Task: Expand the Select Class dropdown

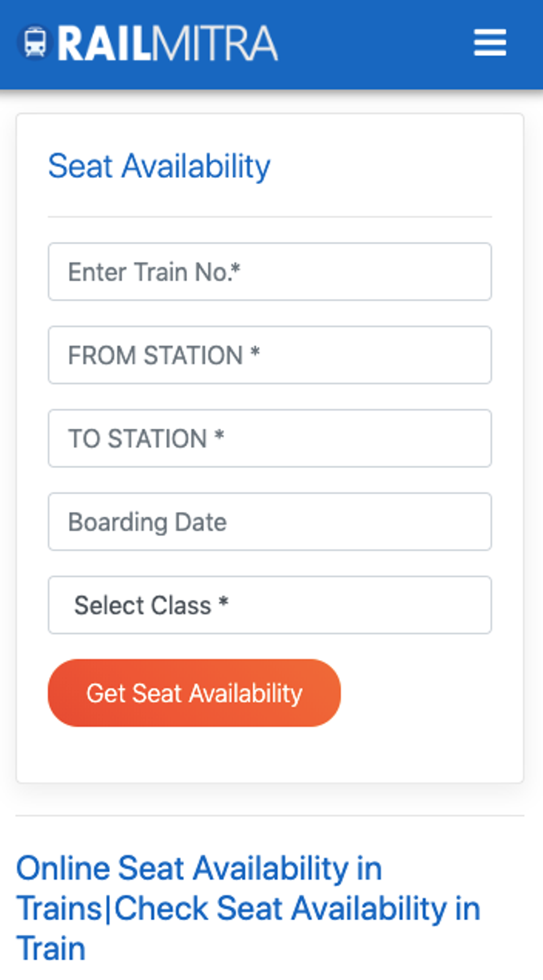Action: [269, 605]
